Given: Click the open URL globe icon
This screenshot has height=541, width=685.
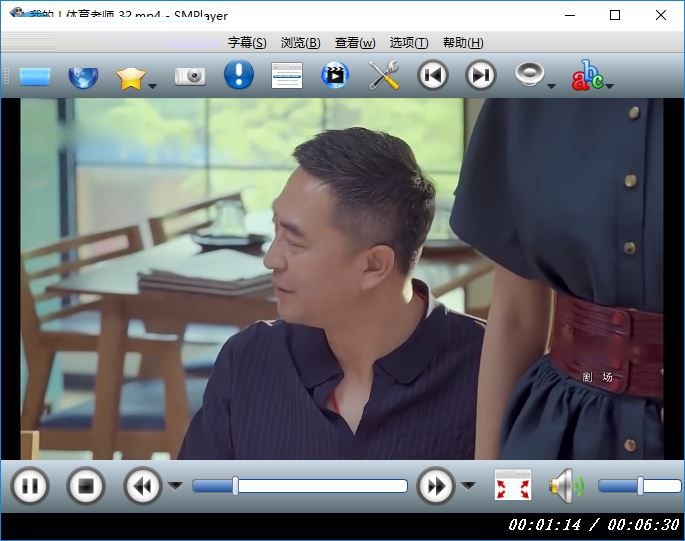Looking at the screenshot, I should (83, 76).
